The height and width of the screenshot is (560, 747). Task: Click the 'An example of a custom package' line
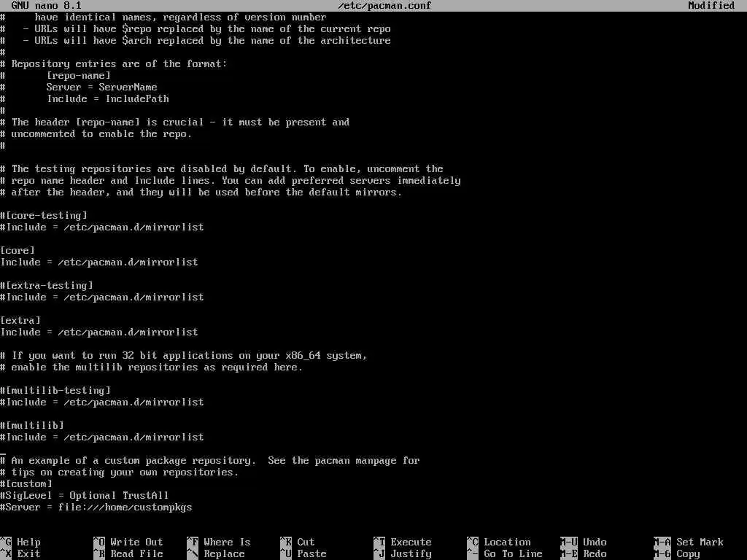(210, 461)
